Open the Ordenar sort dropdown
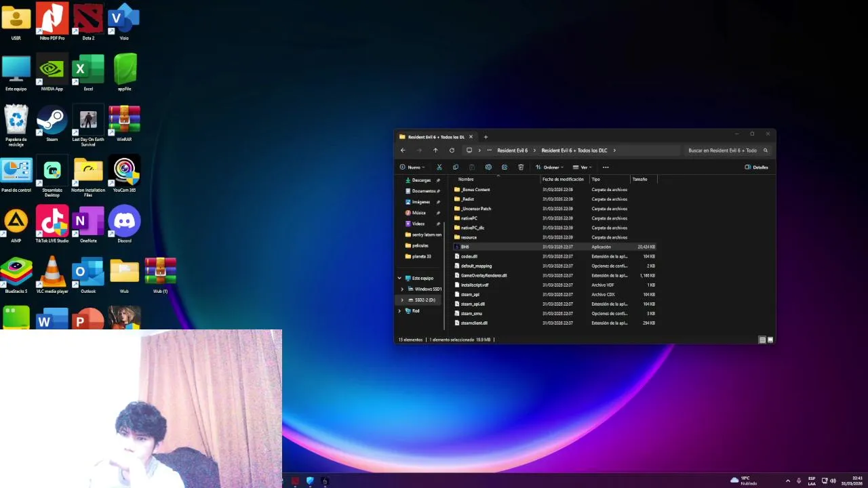This screenshot has height=488, width=868. 550,167
